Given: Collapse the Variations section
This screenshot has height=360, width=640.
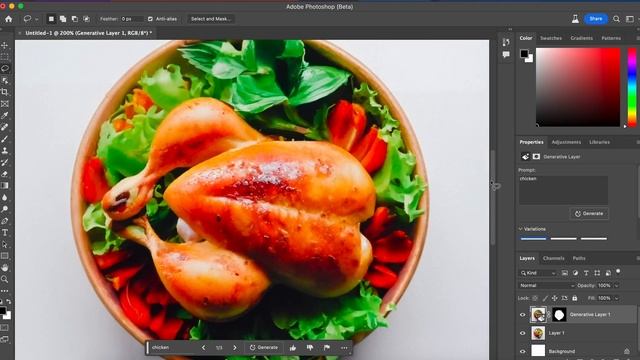Looking at the screenshot, I should [x=520, y=229].
